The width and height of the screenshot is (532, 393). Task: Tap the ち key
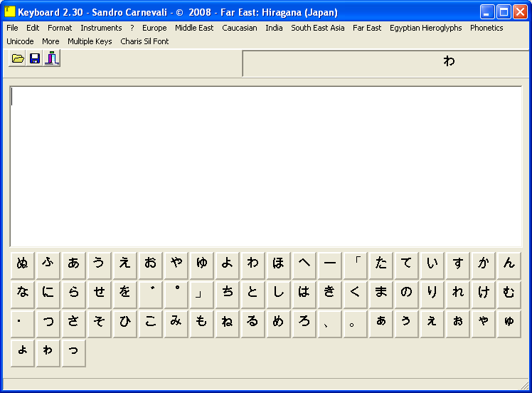pyautogui.click(x=227, y=295)
